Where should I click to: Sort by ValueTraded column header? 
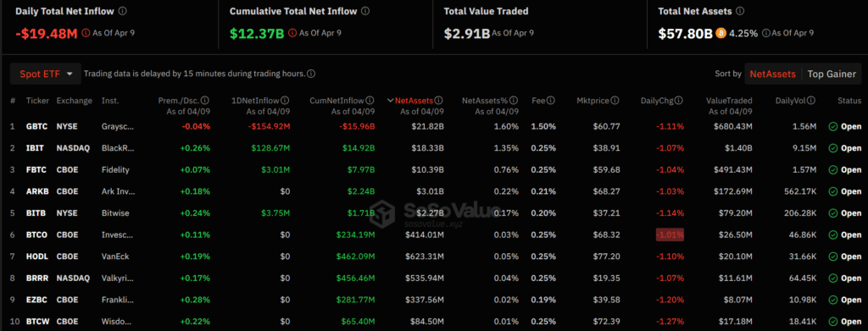[x=729, y=101]
